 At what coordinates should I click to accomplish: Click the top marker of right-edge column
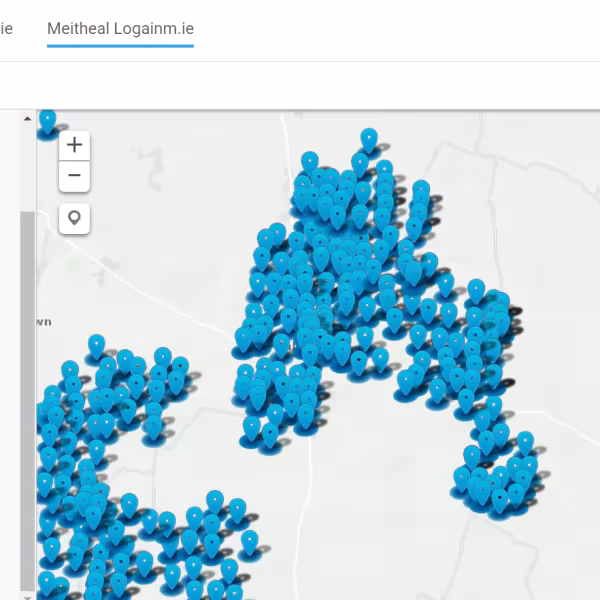tap(476, 289)
